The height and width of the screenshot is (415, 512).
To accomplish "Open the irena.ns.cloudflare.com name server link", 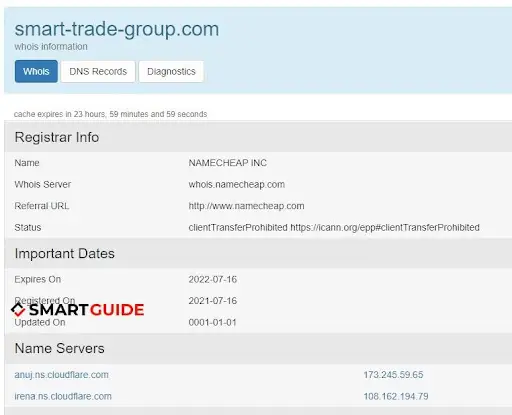I will 63,396.
